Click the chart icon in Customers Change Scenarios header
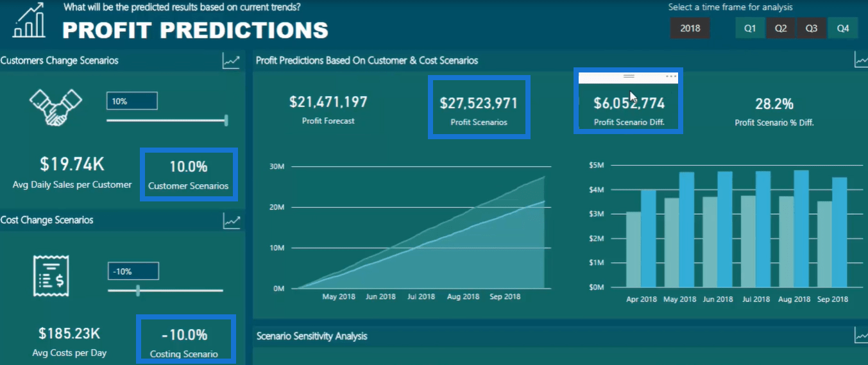This screenshot has height=365, width=868. [231, 61]
